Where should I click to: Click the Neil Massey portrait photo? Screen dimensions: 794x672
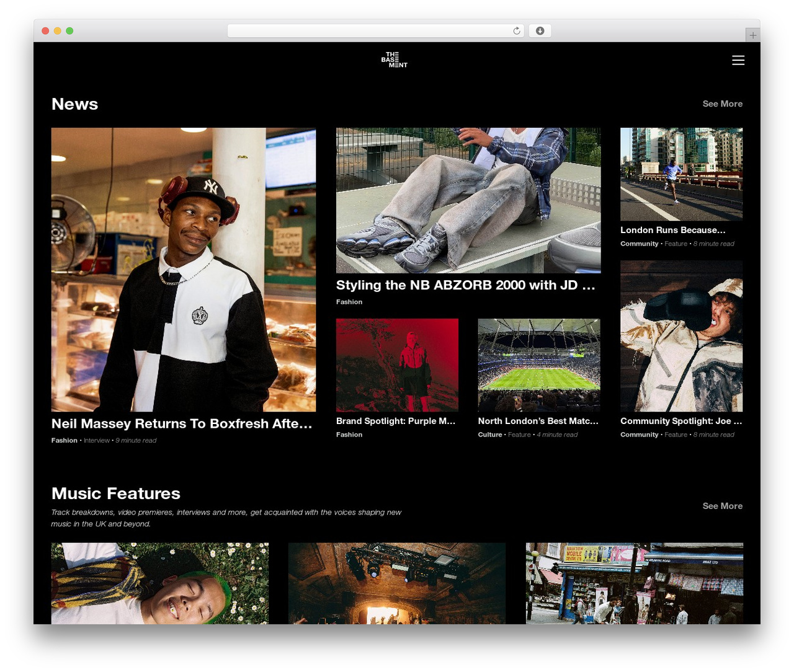pos(184,270)
